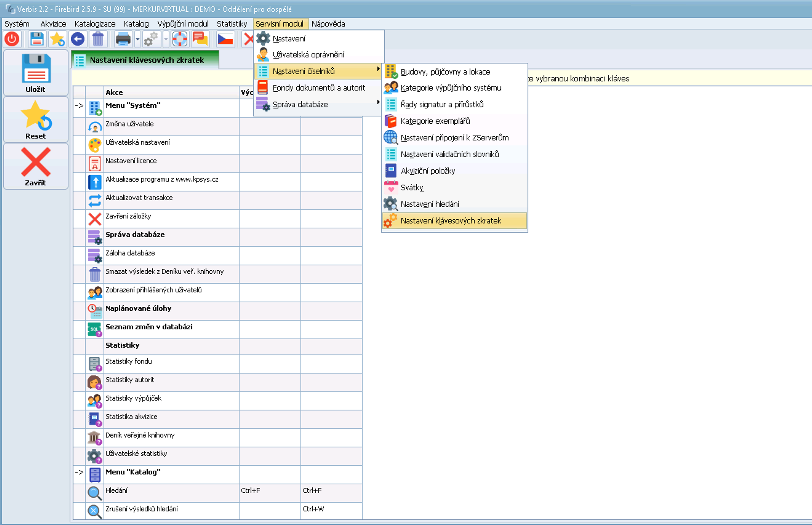812x525 pixels.
Task: Click the users icon beside Zobrazení přihlášených uživatelů
Action: click(95, 293)
